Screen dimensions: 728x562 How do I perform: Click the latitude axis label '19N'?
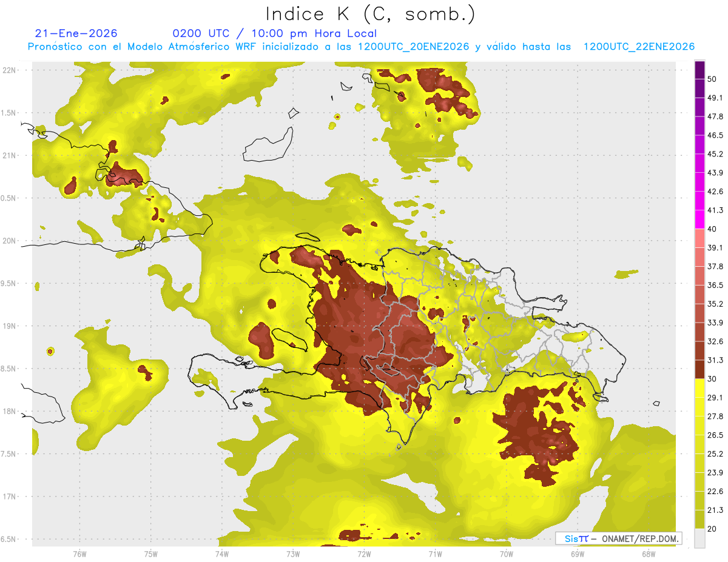click(10, 326)
